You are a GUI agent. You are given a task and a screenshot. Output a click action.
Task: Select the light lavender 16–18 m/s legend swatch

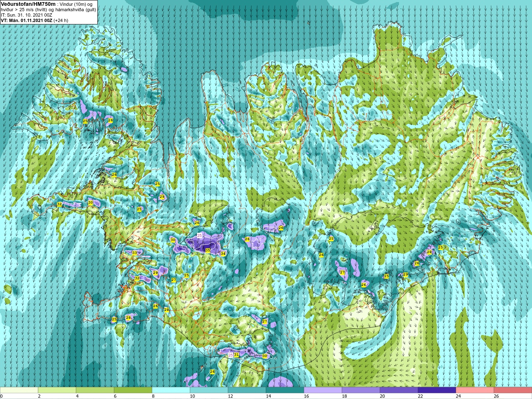coord(323,390)
